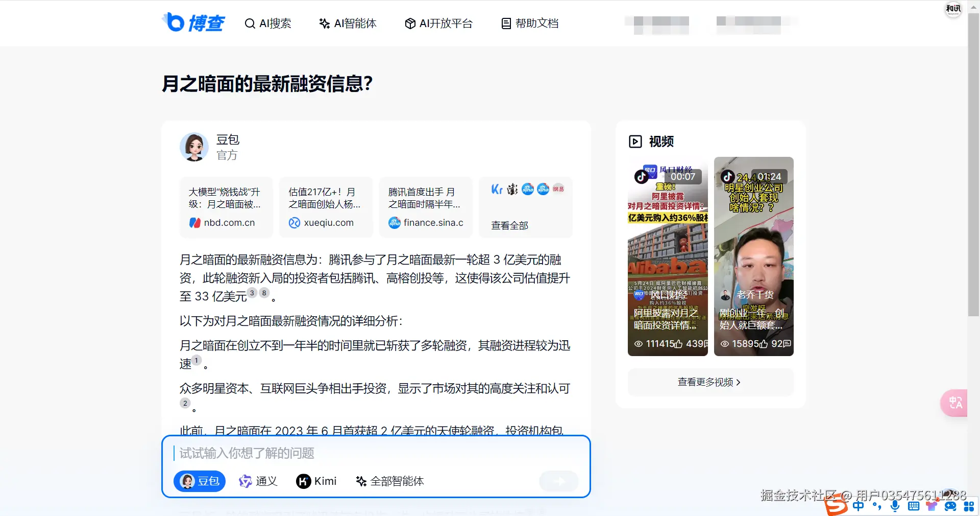Click citation marker 1 after 迅速
Image resolution: width=980 pixels, height=516 pixels.
[197, 360]
